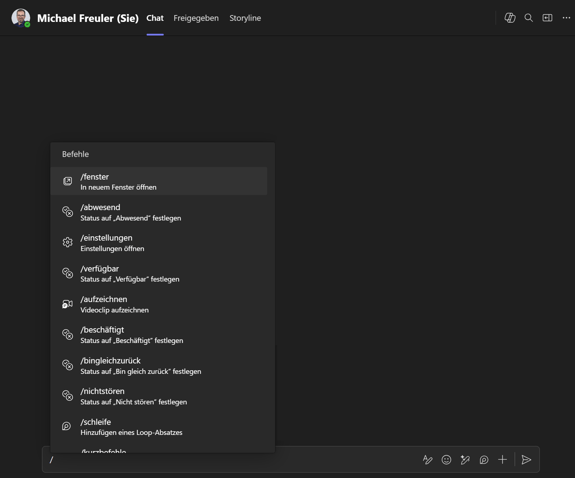Click the status icon beside /verfügbar
Viewport: 575px width, 478px height.
[67, 273]
